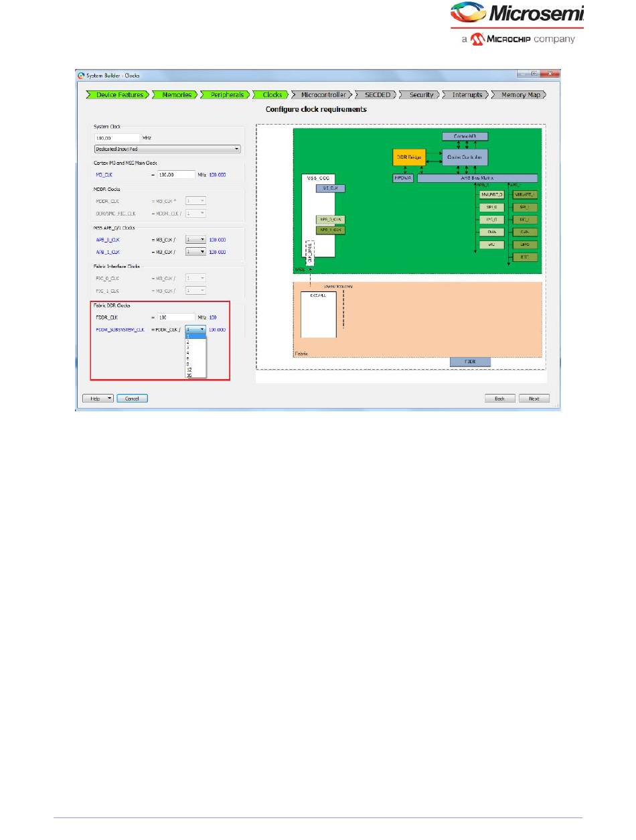Click the FDDR block below Fabric

[470, 362]
